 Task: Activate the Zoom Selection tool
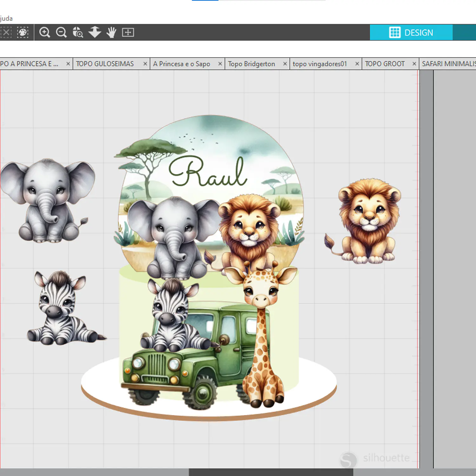pos(78,32)
